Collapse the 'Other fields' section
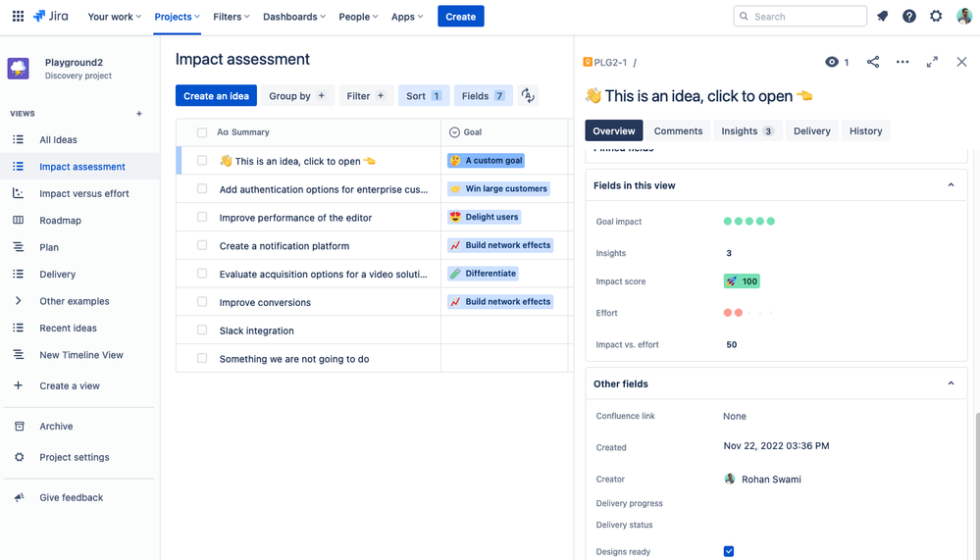 coord(951,383)
